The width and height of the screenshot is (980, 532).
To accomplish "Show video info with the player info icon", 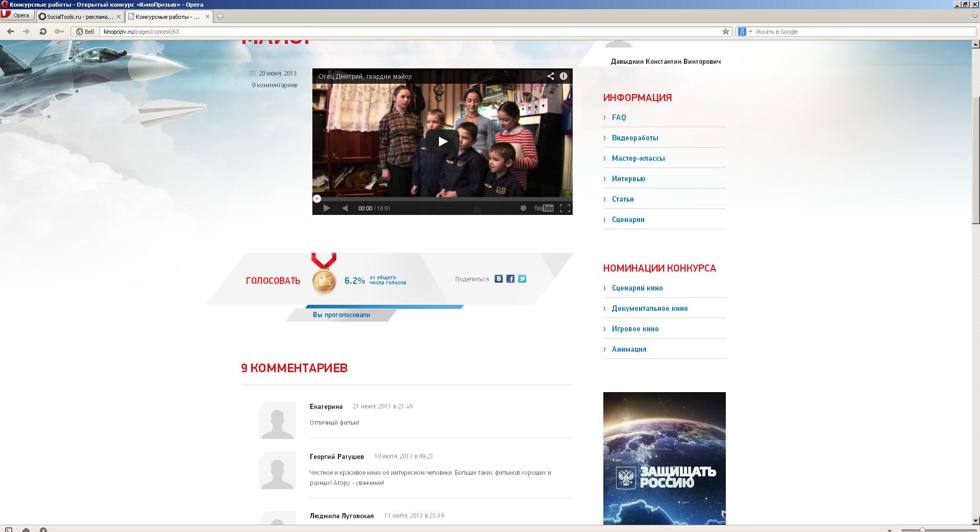I will point(563,76).
